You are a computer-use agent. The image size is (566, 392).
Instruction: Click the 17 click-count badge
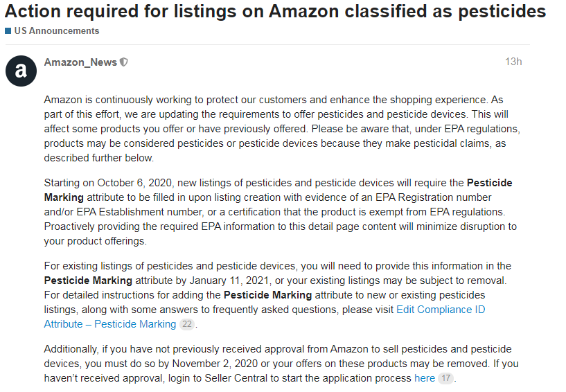(445, 379)
